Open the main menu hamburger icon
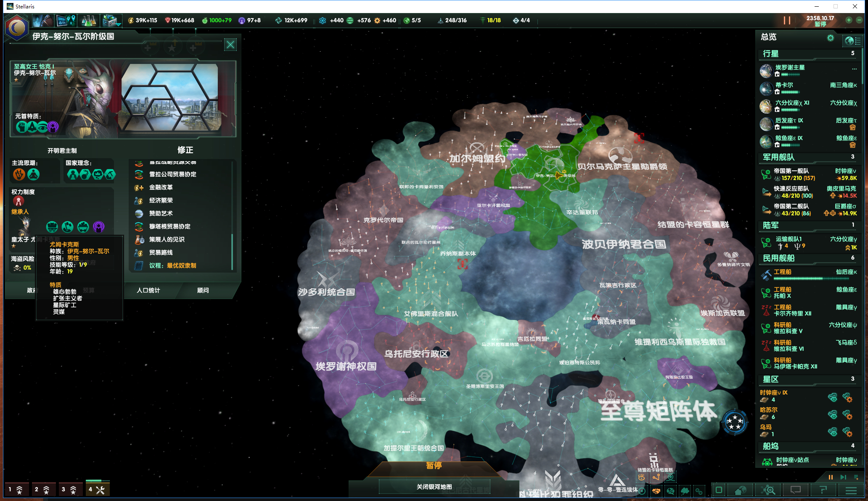Screen dimensions: 868x501 click(x=851, y=490)
